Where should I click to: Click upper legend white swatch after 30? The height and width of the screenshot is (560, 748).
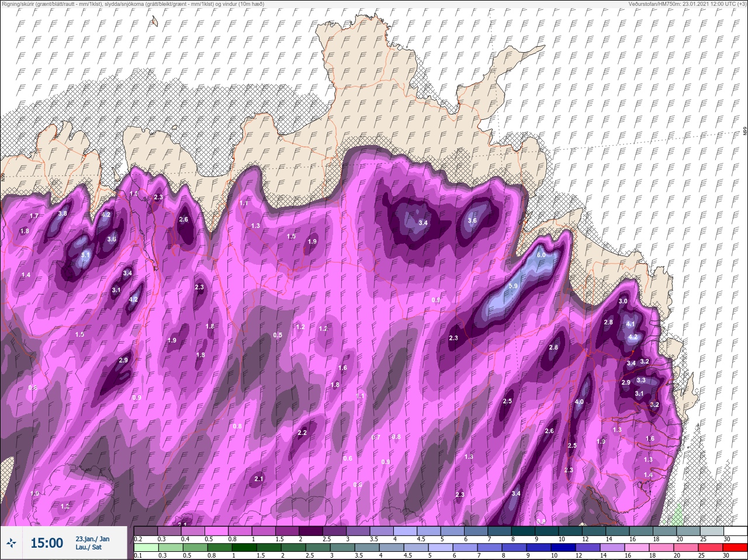[736, 531]
